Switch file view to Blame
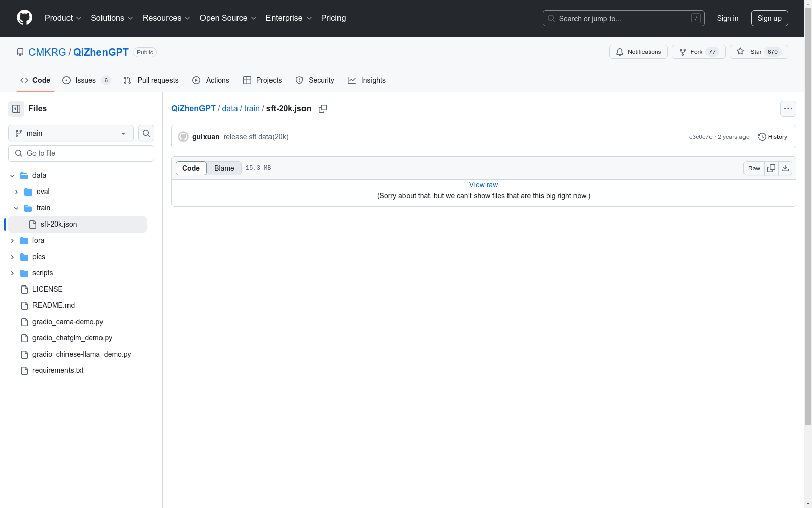Screen dimensions: 812x508 (224, 168)
